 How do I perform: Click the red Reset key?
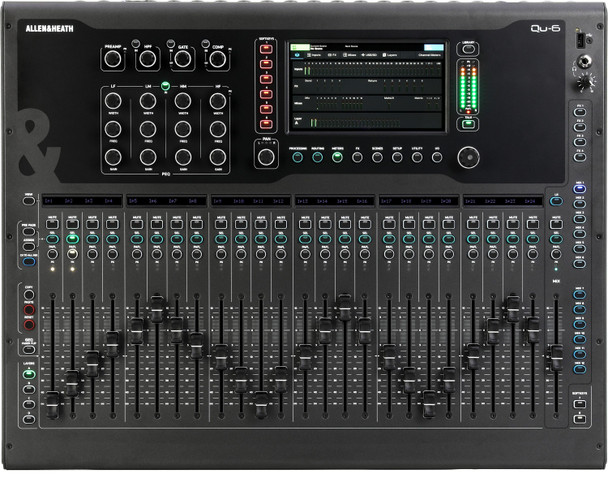pyautogui.click(x=29, y=324)
